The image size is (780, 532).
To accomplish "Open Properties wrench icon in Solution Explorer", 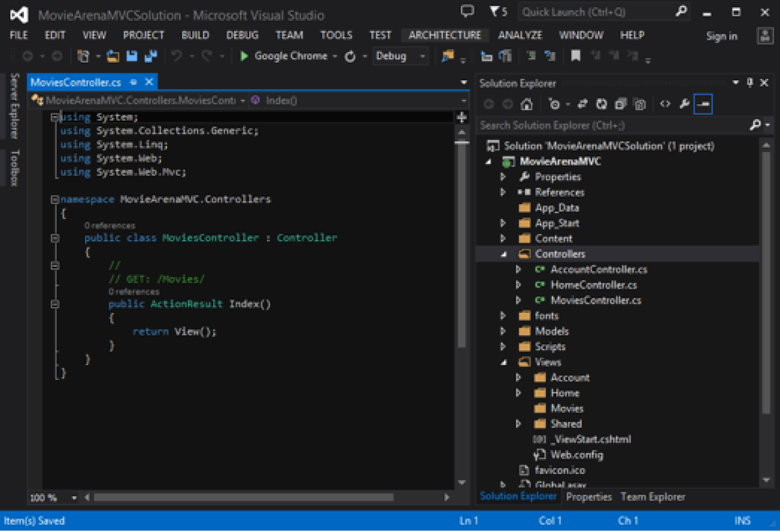I will (685, 104).
